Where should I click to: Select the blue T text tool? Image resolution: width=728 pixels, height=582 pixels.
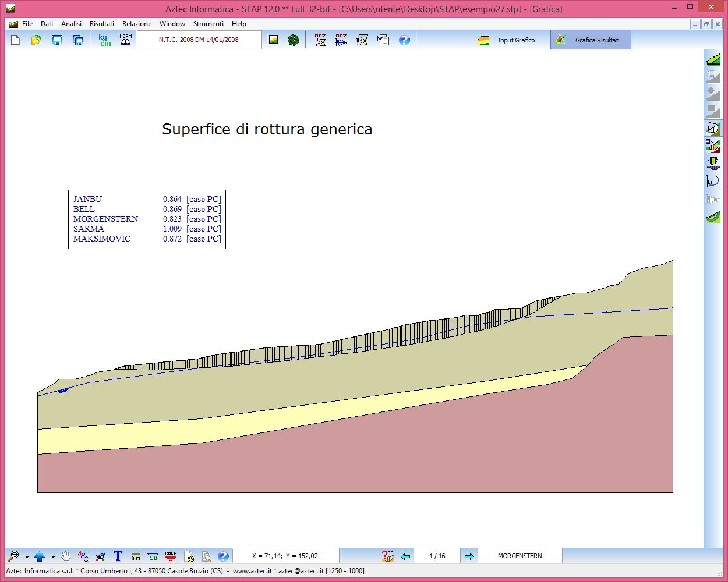point(118,556)
